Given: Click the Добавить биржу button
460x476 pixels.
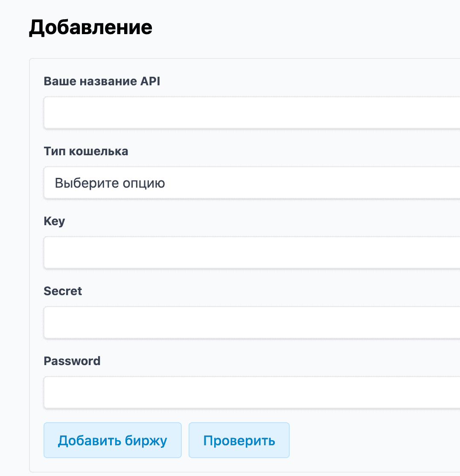Looking at the screenshot, I should 112,440.
